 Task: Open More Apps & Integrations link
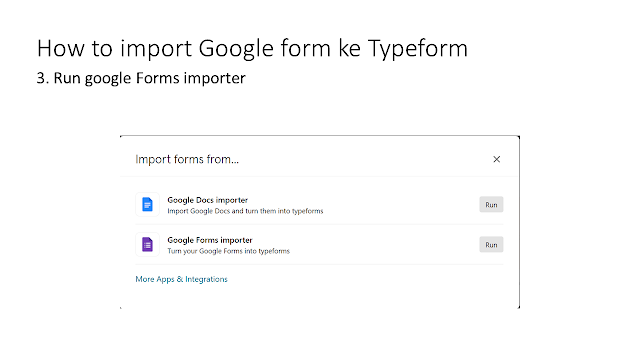pos(181,279)
